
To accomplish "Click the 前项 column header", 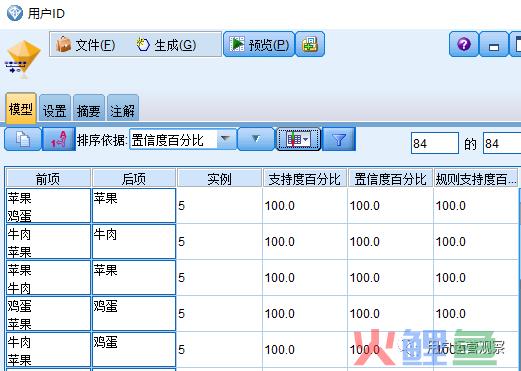I will click(x=48, y=178).
